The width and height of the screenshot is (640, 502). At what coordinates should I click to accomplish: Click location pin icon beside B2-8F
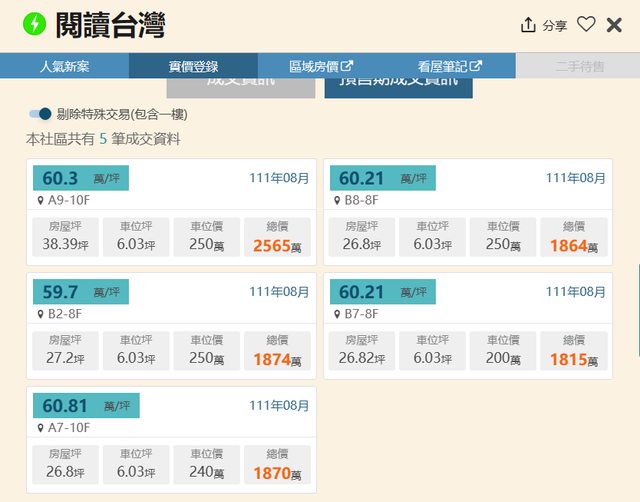(40, 313)
